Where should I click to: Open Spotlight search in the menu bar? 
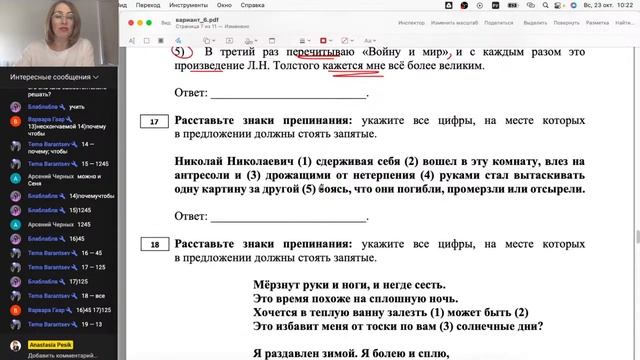pyautogui.click(x=545, y=5)
